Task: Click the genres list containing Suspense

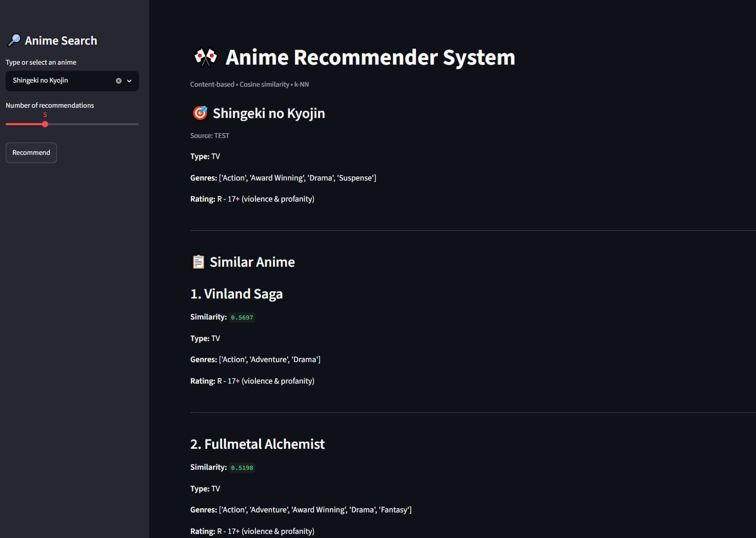Action: click(283, 178)
